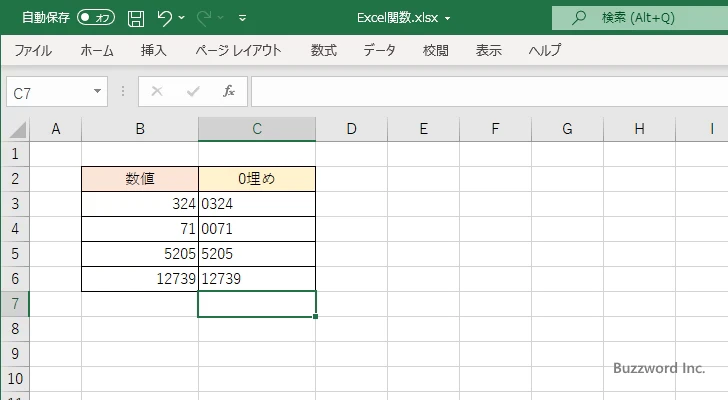This screenshot has height=400, width=728.
Task: Click the Redo arrow icon
Action: click(x=204, y=18)
